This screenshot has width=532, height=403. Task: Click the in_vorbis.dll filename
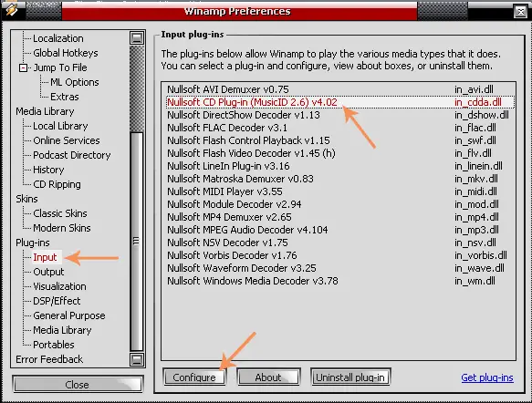tap(481, 255)
